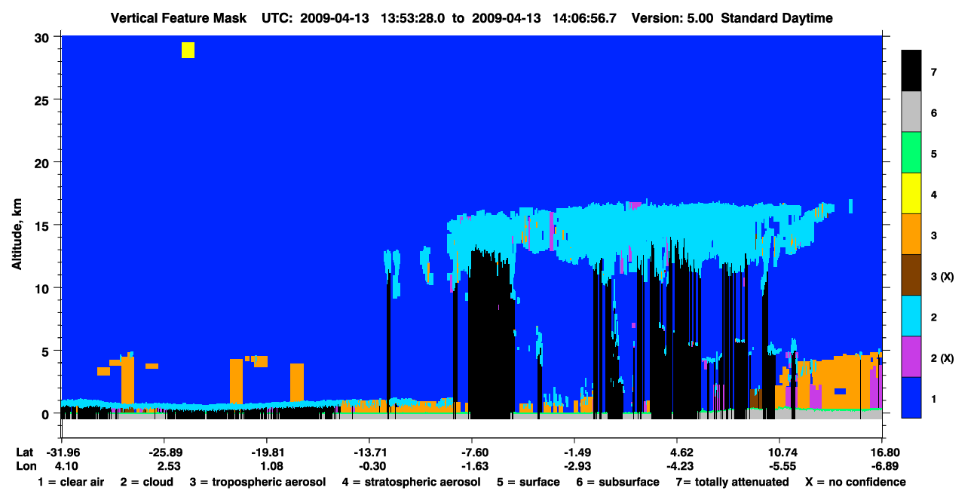Image resolution: width=980 pixels, height=503 pixels.
Task: Click the colorbar label "3 (X)"
Action: point(942,276)
